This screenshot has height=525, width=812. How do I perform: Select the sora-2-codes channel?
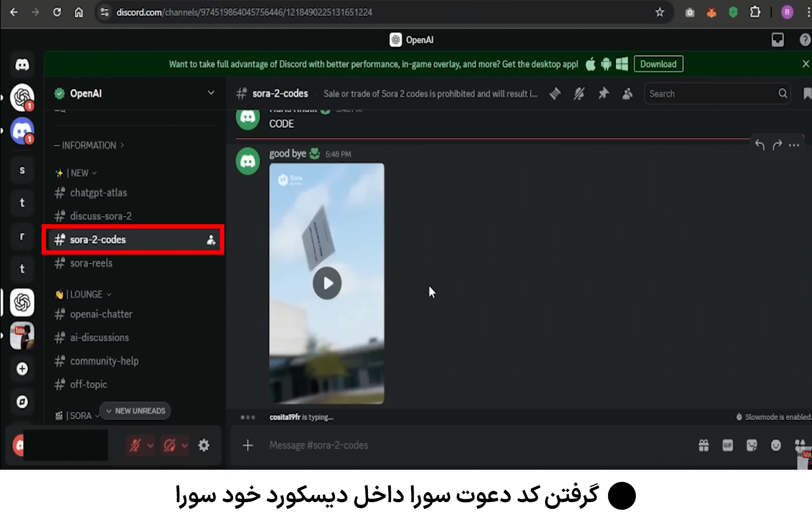[97, 239]
